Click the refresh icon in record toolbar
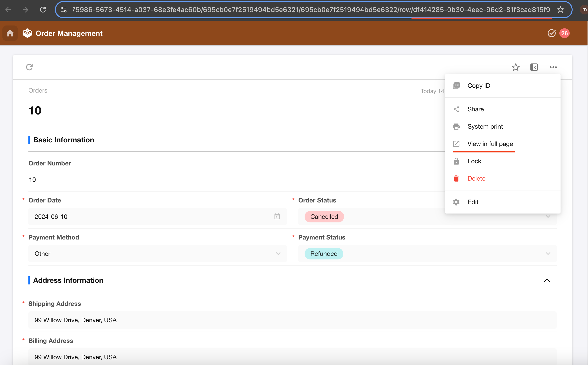 pyautogui.click(x=29, y=67)
